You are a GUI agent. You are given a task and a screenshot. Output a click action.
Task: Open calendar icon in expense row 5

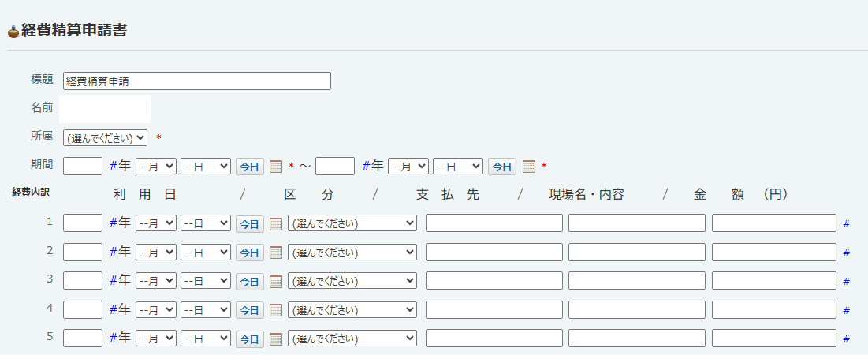pyautogui.click(x=276, y=339)
